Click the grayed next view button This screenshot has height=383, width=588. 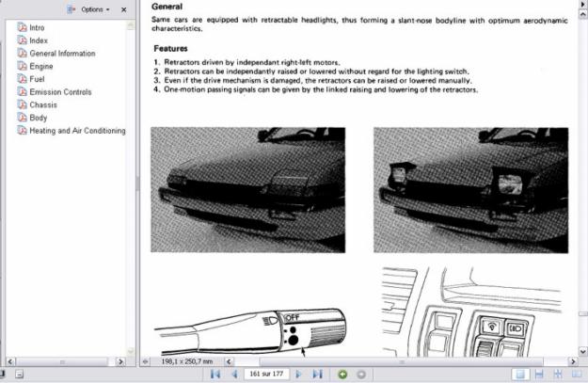(x=361, y=375)
